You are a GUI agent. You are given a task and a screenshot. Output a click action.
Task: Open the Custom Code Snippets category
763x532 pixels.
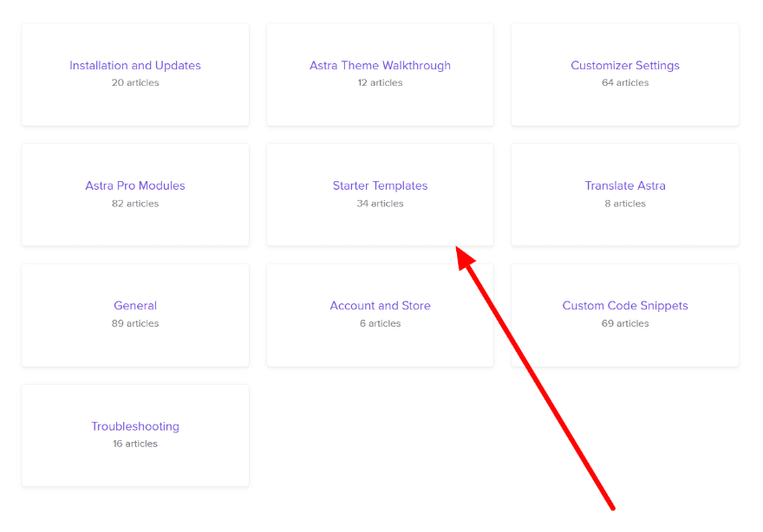[x=625, y=305]
